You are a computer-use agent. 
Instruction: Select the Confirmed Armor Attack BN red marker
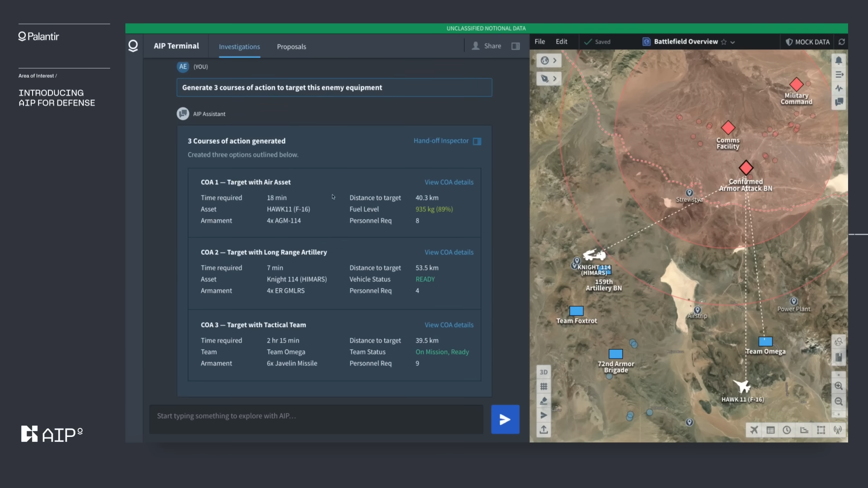[746, 168]
